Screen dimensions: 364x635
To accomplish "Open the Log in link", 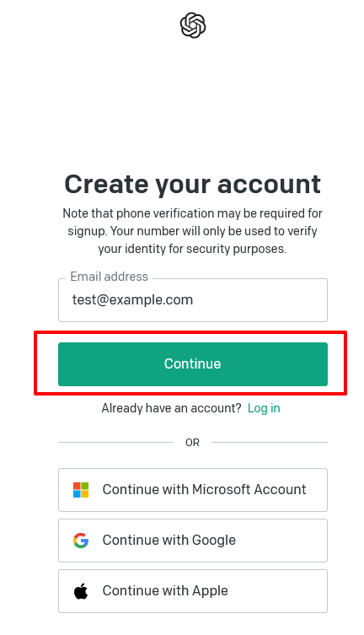I will (264, 408).
